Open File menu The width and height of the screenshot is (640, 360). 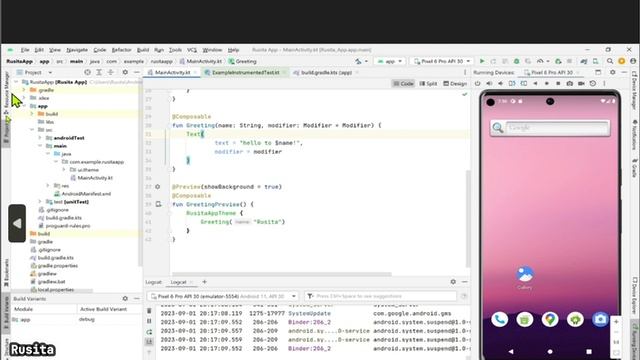click(25, 50)
